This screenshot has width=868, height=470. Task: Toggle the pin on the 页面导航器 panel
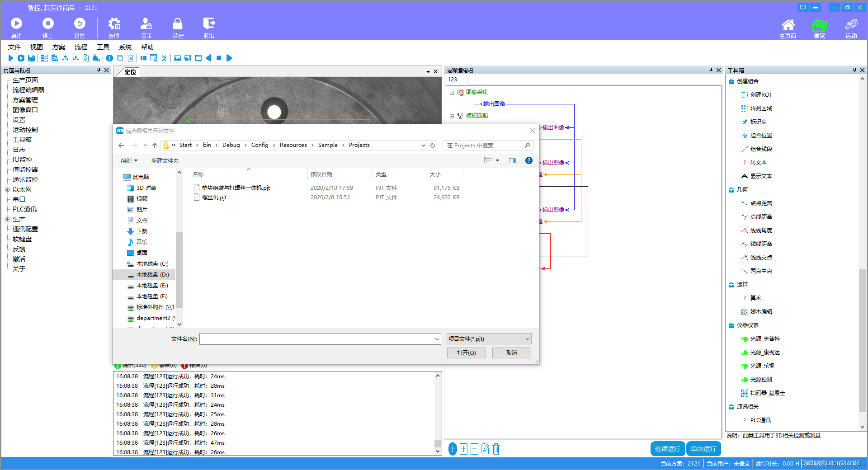point(98,70)
